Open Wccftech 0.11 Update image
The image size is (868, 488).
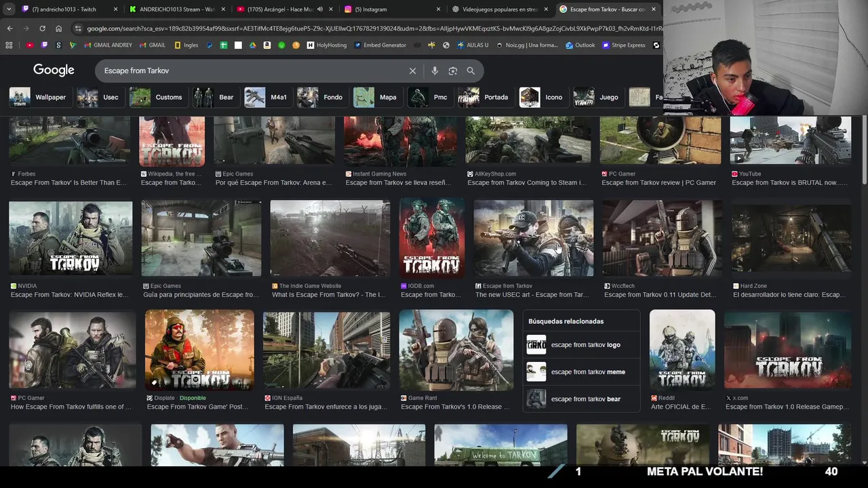[662, 239]
